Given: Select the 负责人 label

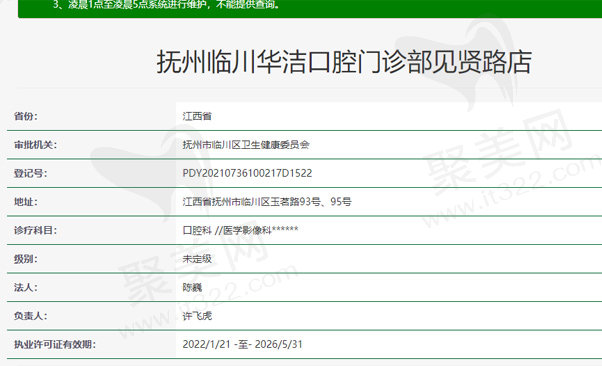Looking at the screenshot, I should pos(30,316).
